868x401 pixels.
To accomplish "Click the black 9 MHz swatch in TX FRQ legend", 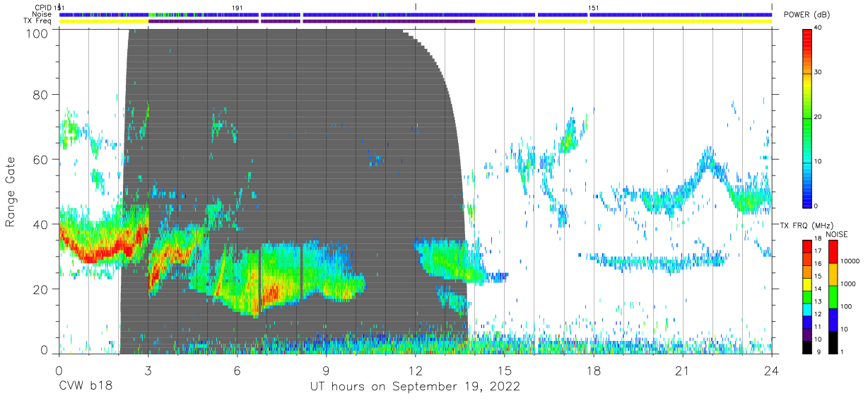I will 807,347.
